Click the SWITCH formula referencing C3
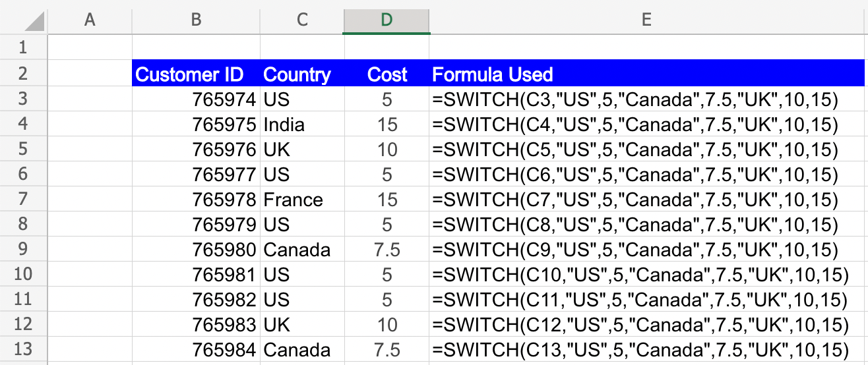This screenshot has height=365, width=868. point(646,99)
